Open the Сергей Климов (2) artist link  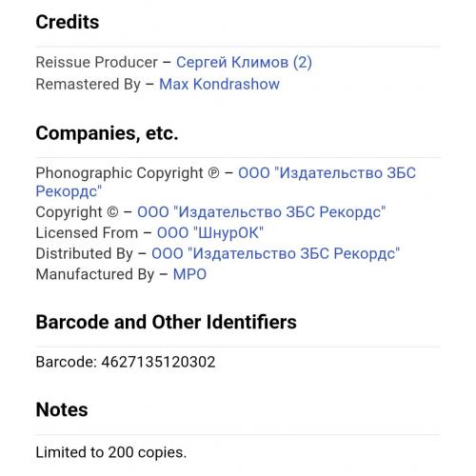[244, 62]
